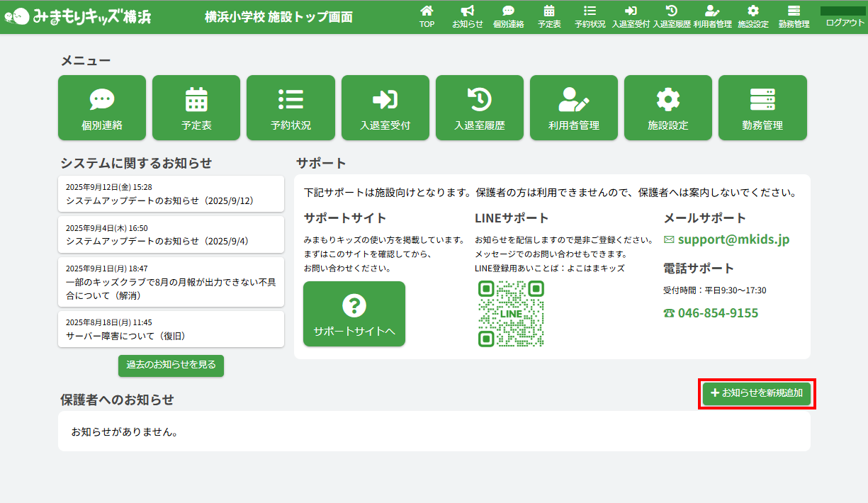Open the サーバー障害について（復旧） notice
The width and height of the screenshot is (868, 503).
tap(171, 329)
